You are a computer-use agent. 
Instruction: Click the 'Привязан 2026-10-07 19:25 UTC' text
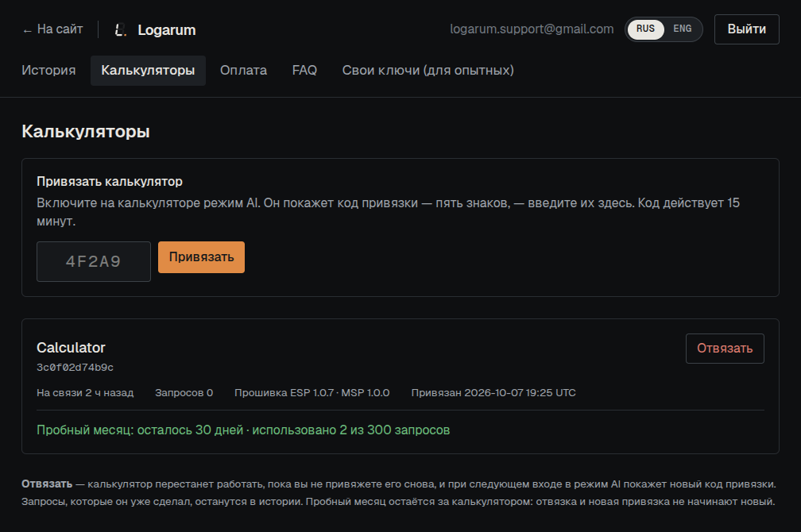493,392
